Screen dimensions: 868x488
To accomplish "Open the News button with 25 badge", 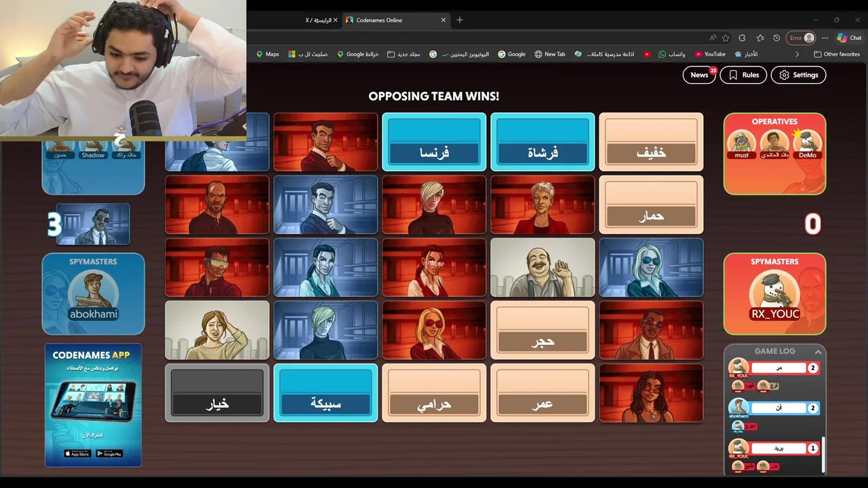I will [x=699, y=75].
